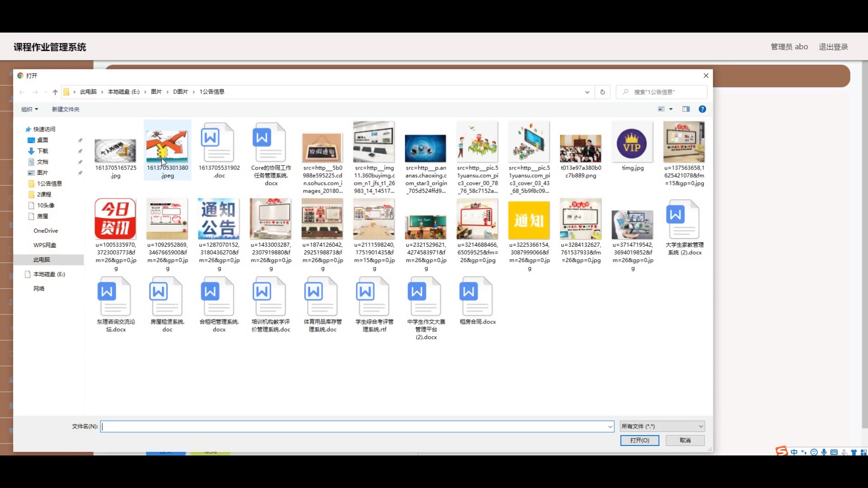Expand the address bar history dropdown arrow

click(587, 92)
